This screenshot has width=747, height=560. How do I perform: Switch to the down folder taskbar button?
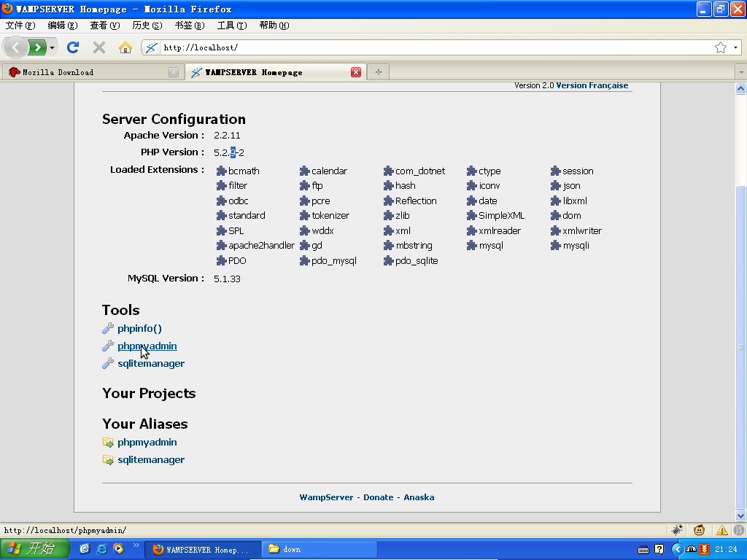(320, 550)
